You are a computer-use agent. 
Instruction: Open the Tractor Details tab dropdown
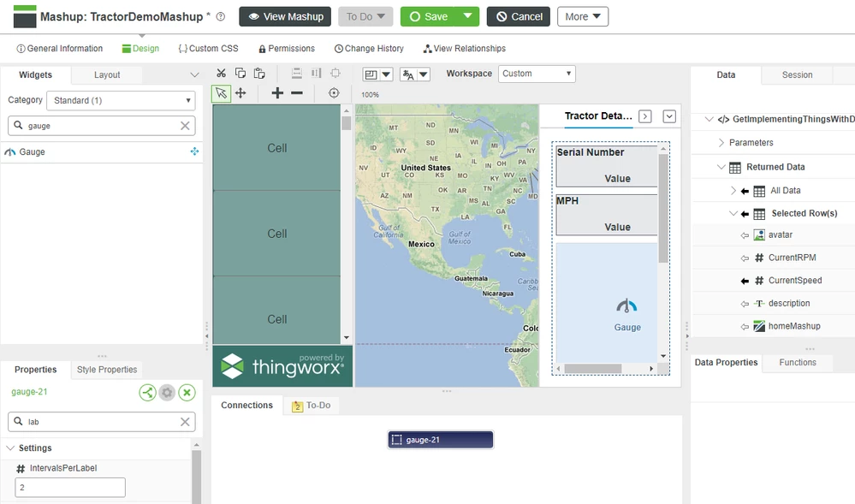coord(669,116)
